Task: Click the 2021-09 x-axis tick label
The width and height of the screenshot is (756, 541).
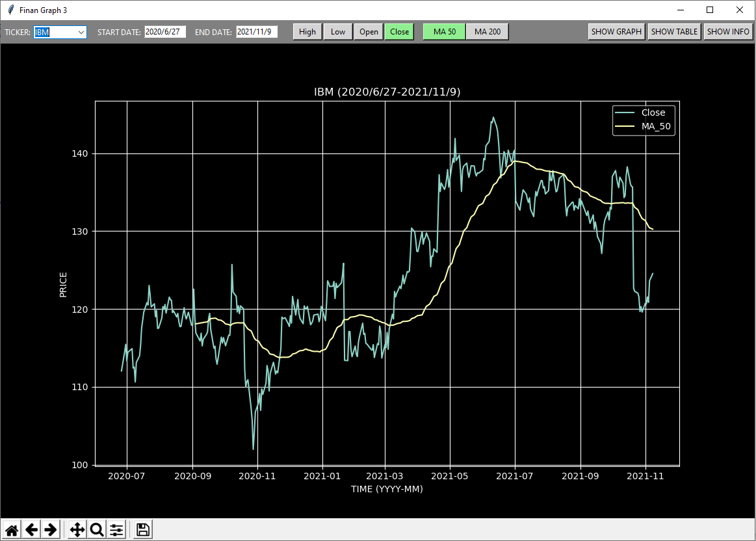Action: 580,476
